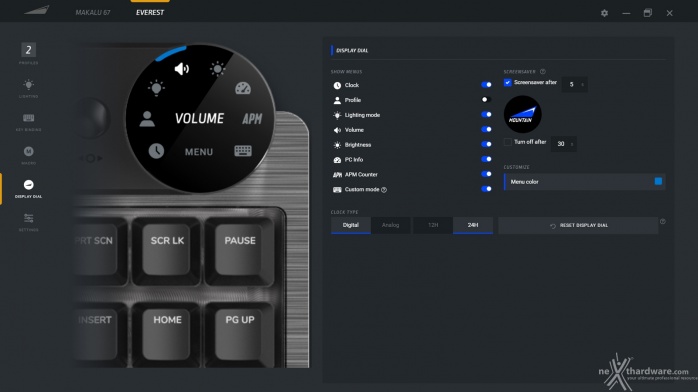Adjust the Screensaver after minutes stepper
Screen dimensions: 698x392
pyautogui.click(x=575, y=84)
